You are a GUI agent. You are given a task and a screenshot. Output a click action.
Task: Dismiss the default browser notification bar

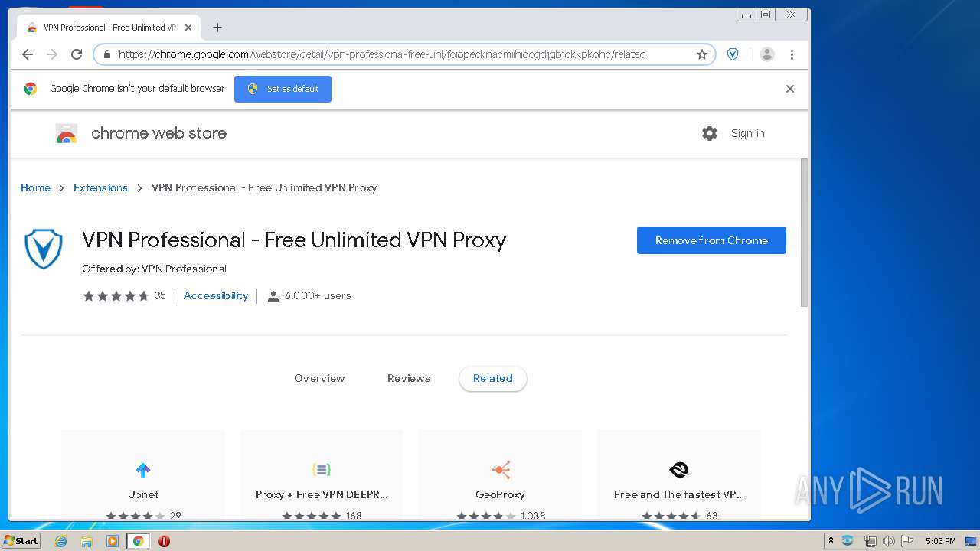point(790,89)
